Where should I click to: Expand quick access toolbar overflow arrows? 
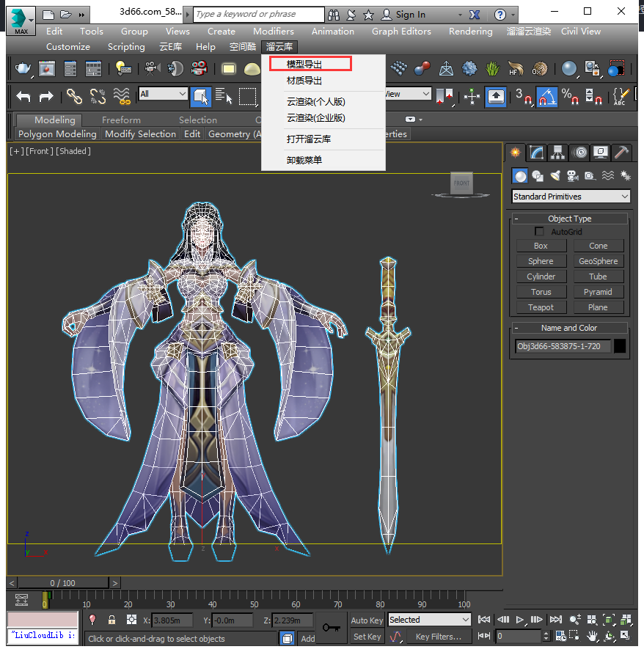pos(81,15)
